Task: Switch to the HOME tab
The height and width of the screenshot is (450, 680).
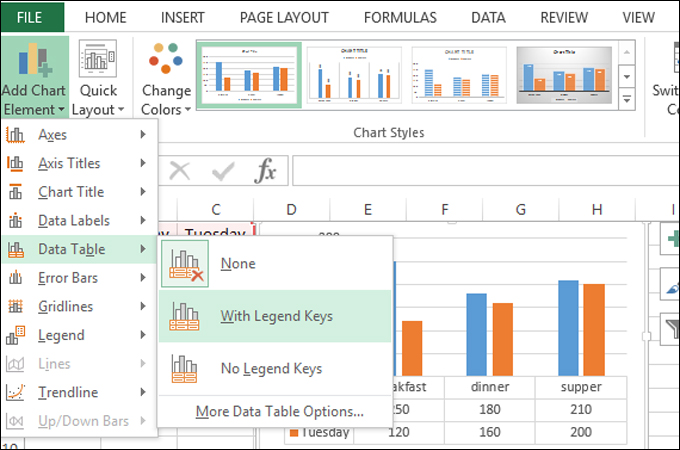Action: 105,18
